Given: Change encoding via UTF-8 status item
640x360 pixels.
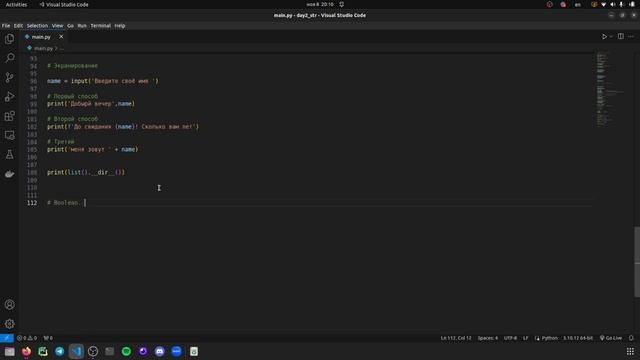Looking at the screenshot, I should [510, 338].
